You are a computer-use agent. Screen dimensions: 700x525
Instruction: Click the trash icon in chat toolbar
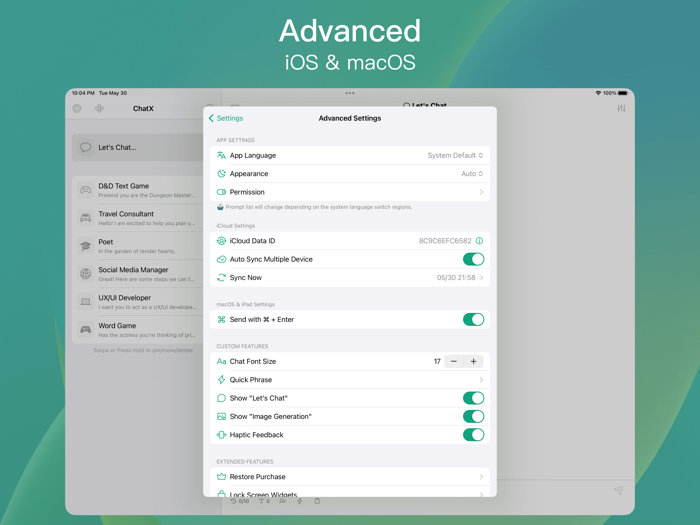coord(317,501)
